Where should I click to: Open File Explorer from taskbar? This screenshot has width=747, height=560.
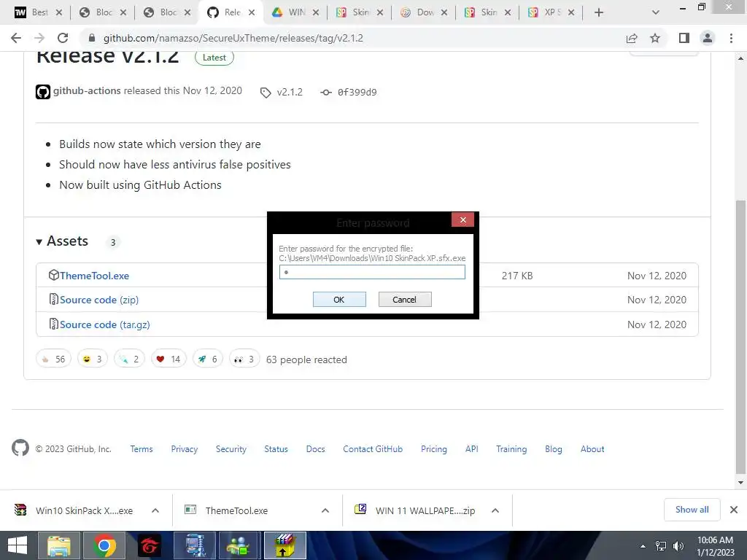click(58, 545)
